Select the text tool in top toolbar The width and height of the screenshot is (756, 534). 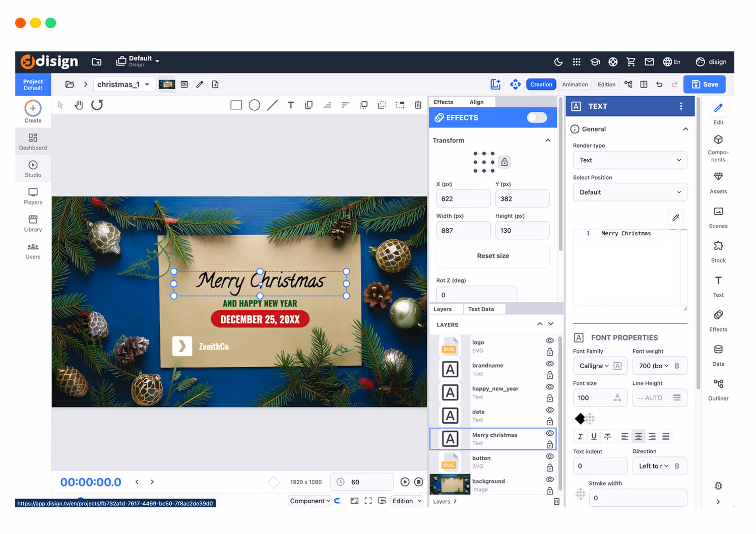point(291,105)
